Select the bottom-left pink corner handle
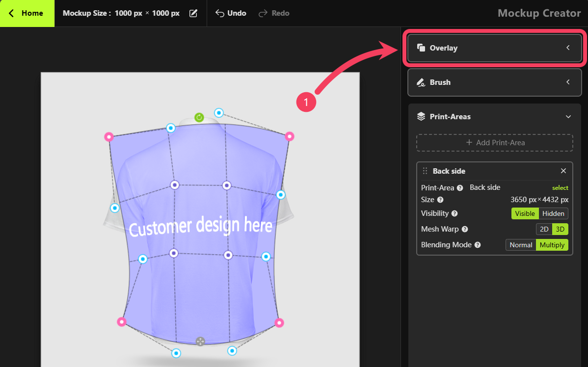588x367 pixels. tap(122, 322)
